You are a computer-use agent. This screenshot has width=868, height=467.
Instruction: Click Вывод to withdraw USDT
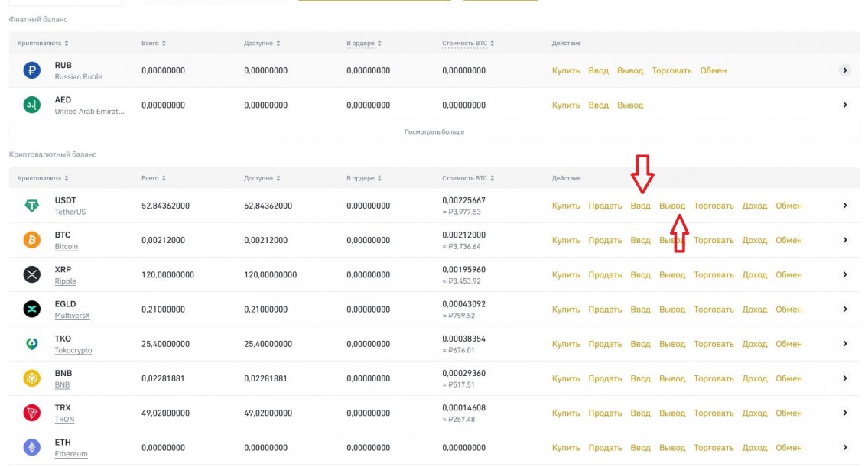tap(672, 206)
